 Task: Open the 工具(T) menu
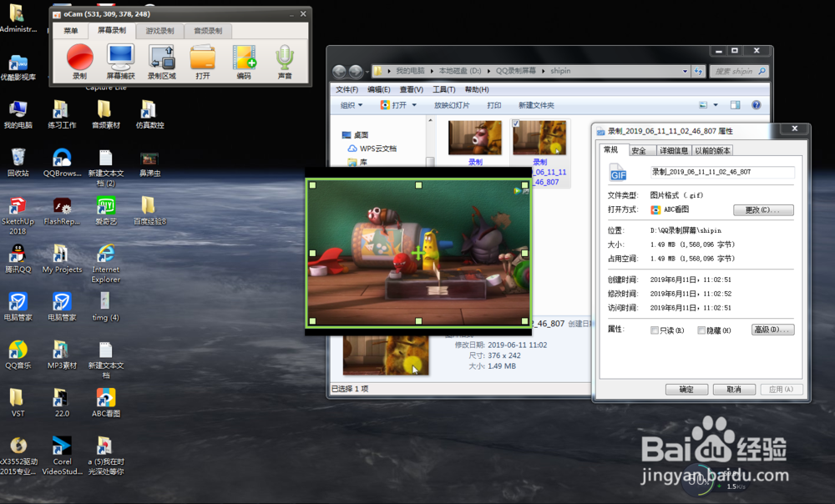tap(443, 89)
